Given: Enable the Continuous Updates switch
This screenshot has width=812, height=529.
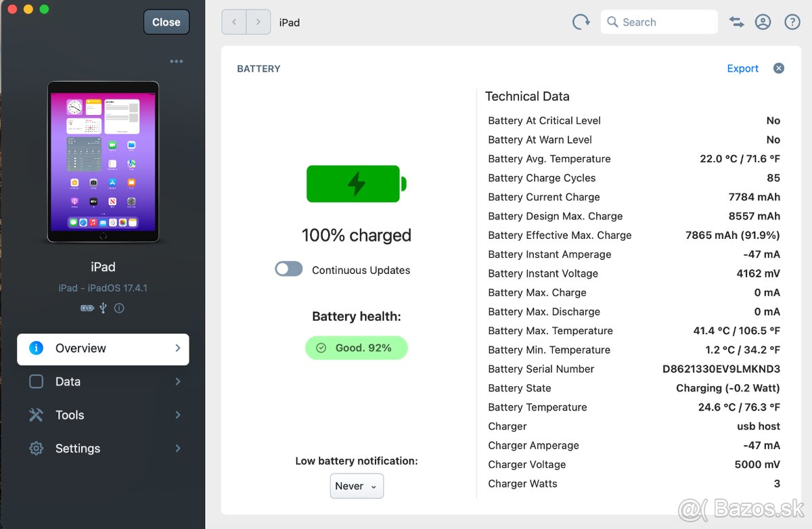Looking at the screenshot, I should click(x=289, y=269).
